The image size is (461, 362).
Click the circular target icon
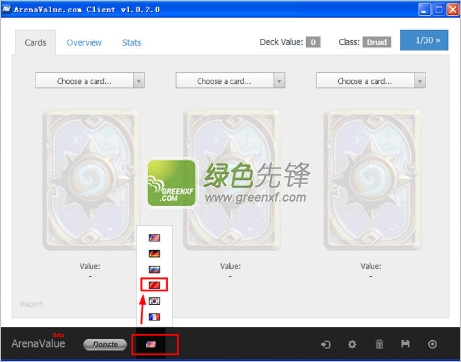point(432,344)
